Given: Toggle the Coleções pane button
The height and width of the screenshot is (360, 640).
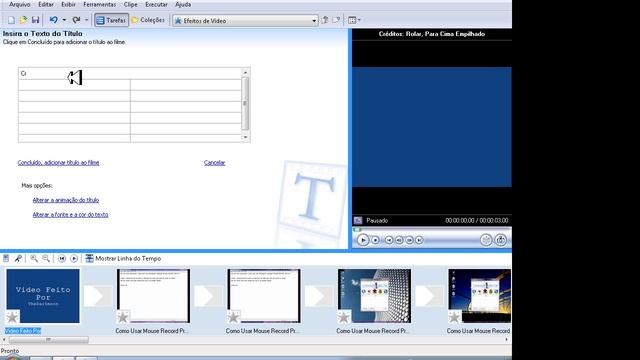Looking at the screenshot, I should tap(148, 20).
